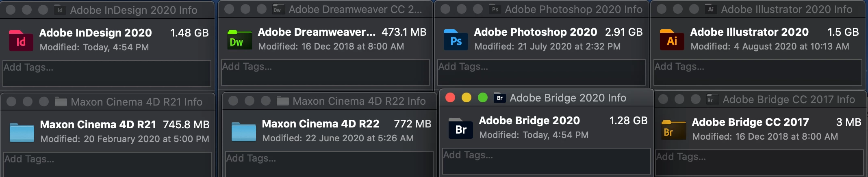
Task: Click the small Ps icon in Photoshop title bar
Action: pos(495,9)
